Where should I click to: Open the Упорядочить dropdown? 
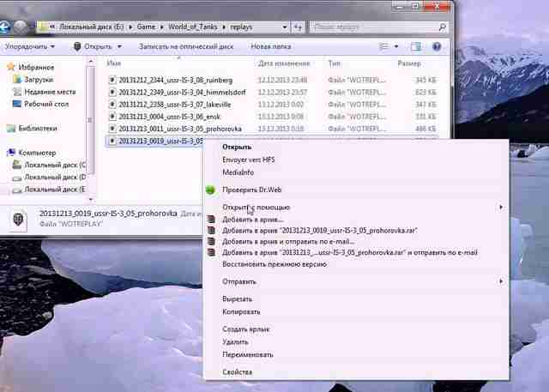point(30,46)
